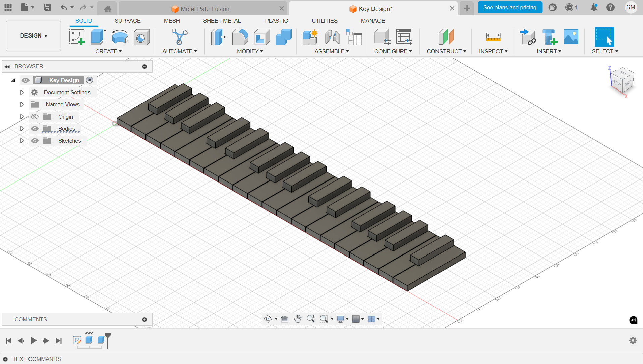Select the Create Sketch tool
This screenshot has width=643, height=364.
[x=77, y=37]
